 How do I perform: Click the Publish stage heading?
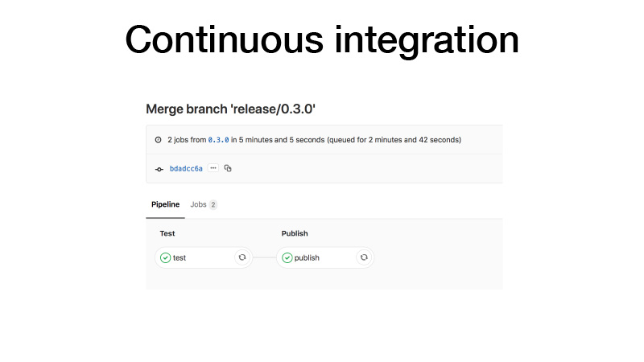point(295,234)
